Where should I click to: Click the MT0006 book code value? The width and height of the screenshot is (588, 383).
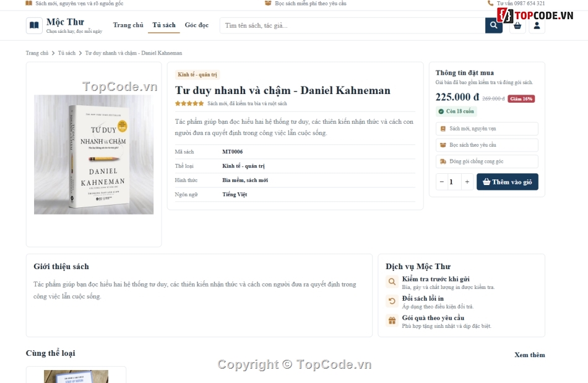233,152
